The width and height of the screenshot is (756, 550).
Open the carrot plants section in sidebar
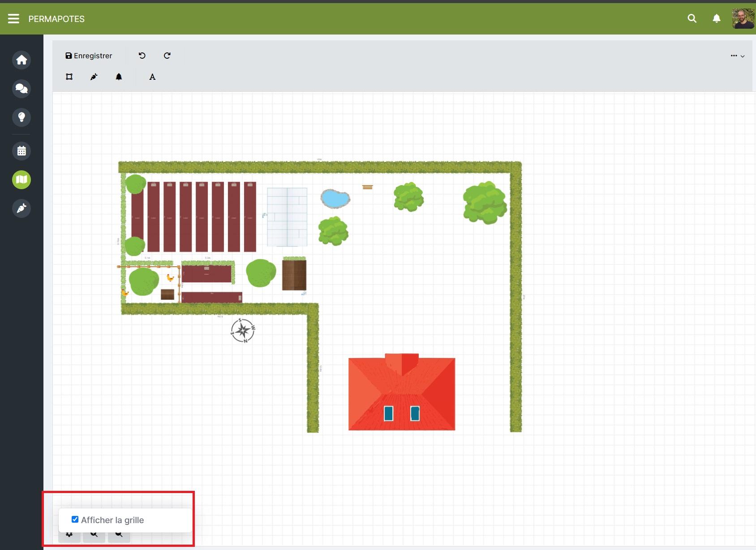(21, 208)
